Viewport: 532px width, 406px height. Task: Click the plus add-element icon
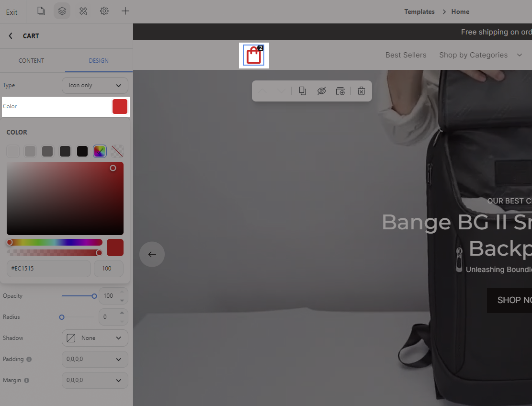[125, 11]
